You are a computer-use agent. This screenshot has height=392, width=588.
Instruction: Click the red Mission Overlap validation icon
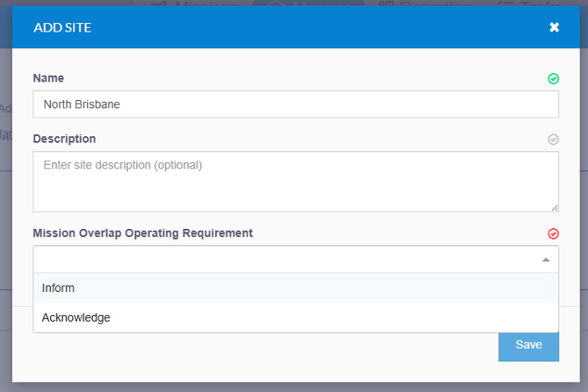tap(553, 234)
